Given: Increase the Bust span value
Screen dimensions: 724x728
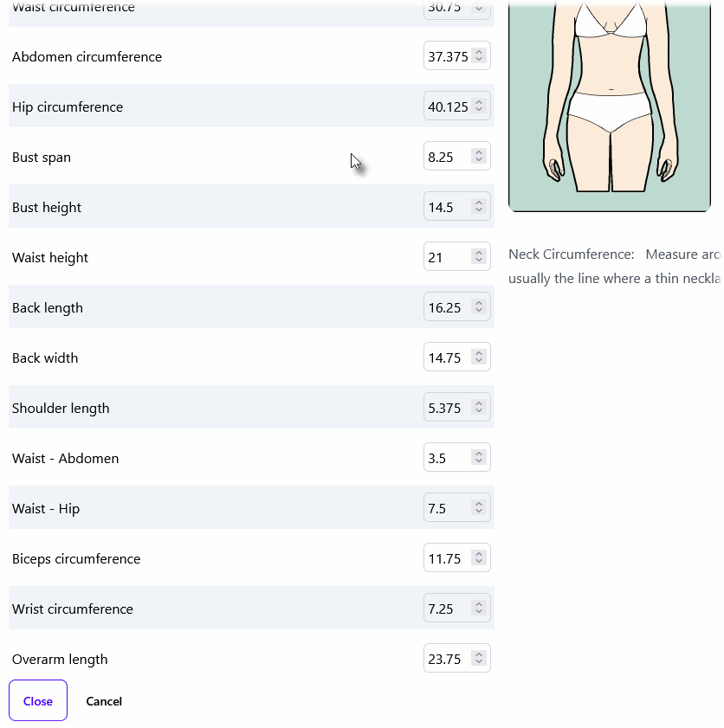Looking at the screenshot, I should click(479, 152).
